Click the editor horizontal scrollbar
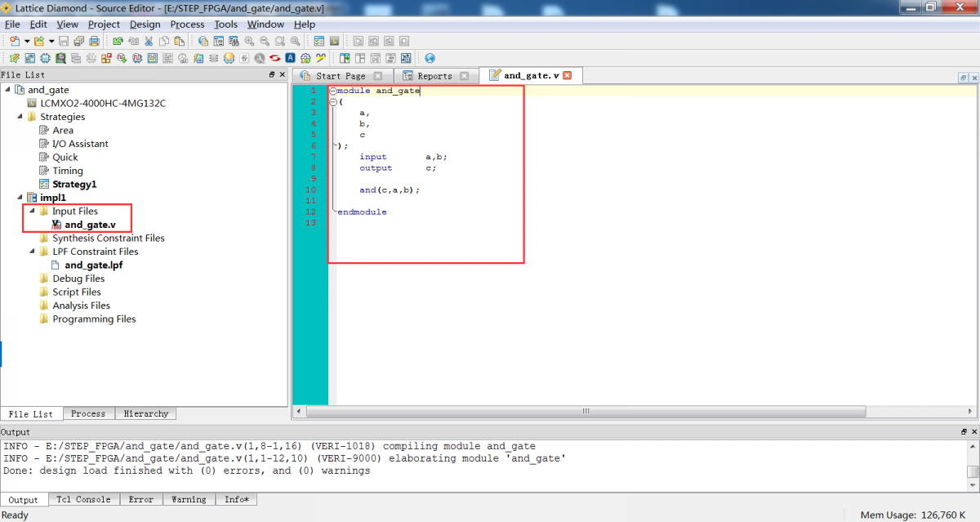This screenshot has width=980, height=522. click(x=586, y=411)
